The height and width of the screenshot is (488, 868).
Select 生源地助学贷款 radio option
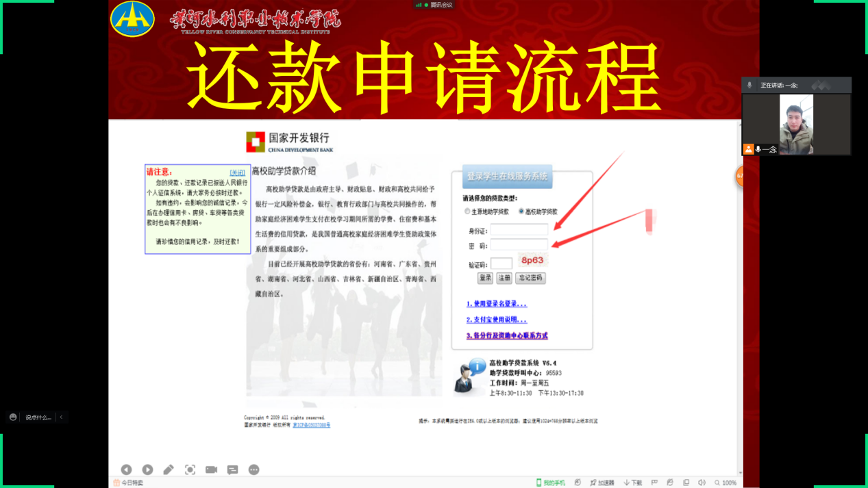(468, 211)
